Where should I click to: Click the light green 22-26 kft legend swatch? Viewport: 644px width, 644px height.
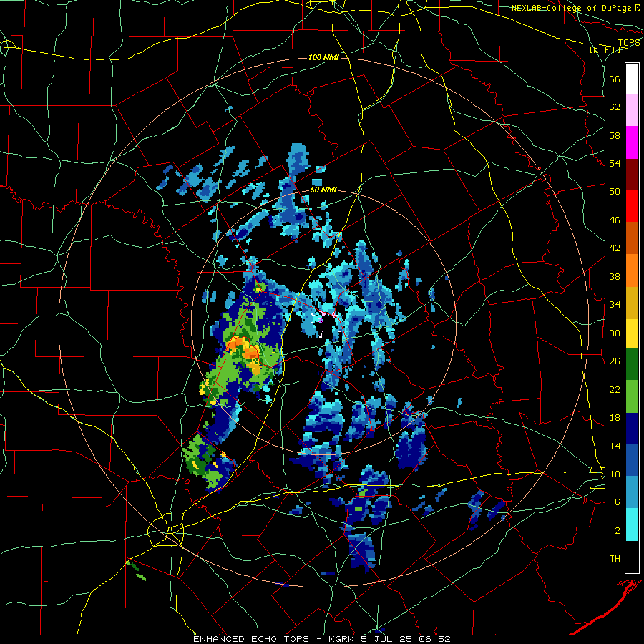(x=632, y=396)
